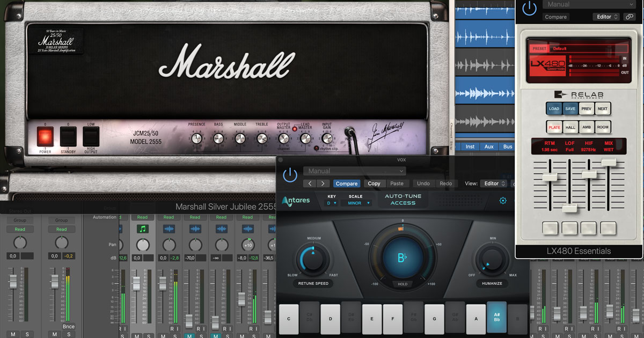Flip the Low/High Output switch on amp
Viewport: 644px width, 338px height.
pyautogui.click(x=91, y=137)
